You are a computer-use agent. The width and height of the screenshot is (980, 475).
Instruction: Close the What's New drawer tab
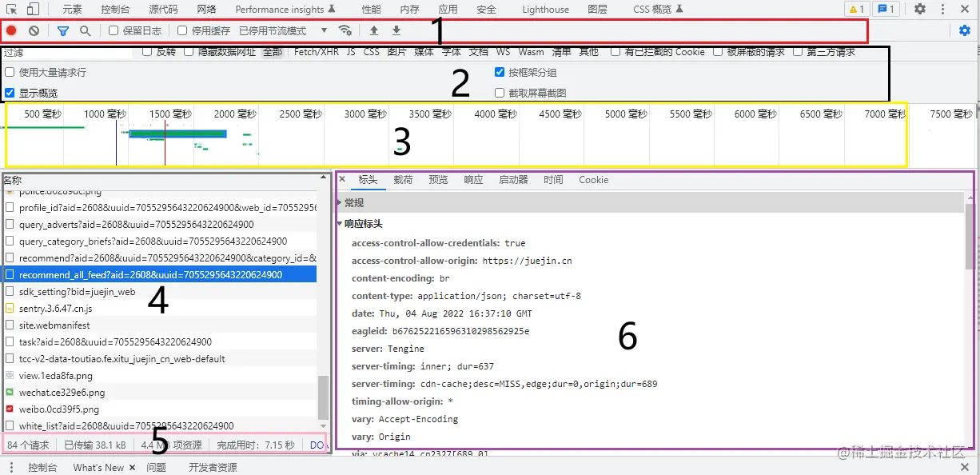(133, 467)
